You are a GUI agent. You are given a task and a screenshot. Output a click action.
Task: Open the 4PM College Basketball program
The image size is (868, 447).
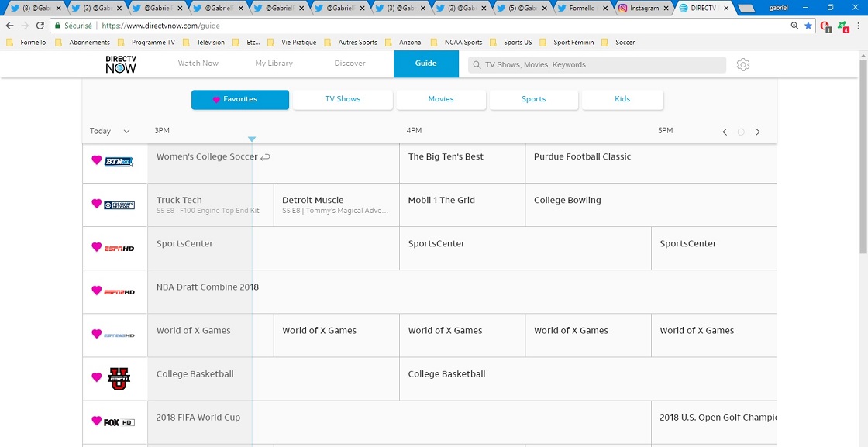coord(588,379)
